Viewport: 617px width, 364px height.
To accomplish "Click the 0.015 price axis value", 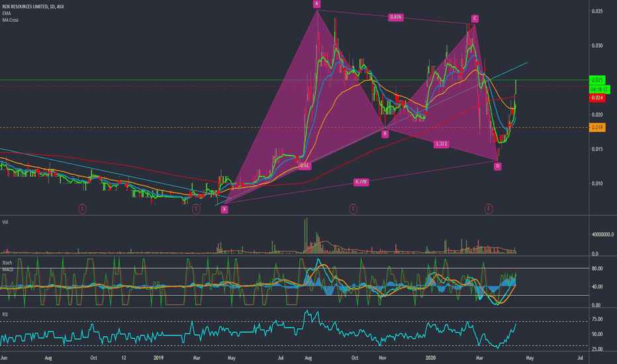I will 597,149.
